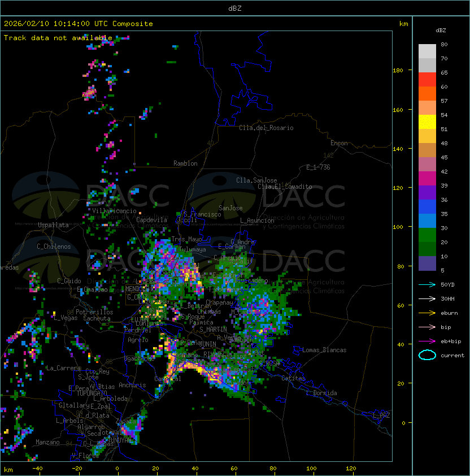
Task: Click the '180' km tick on the vertical axis
Action: click(398, 71)
